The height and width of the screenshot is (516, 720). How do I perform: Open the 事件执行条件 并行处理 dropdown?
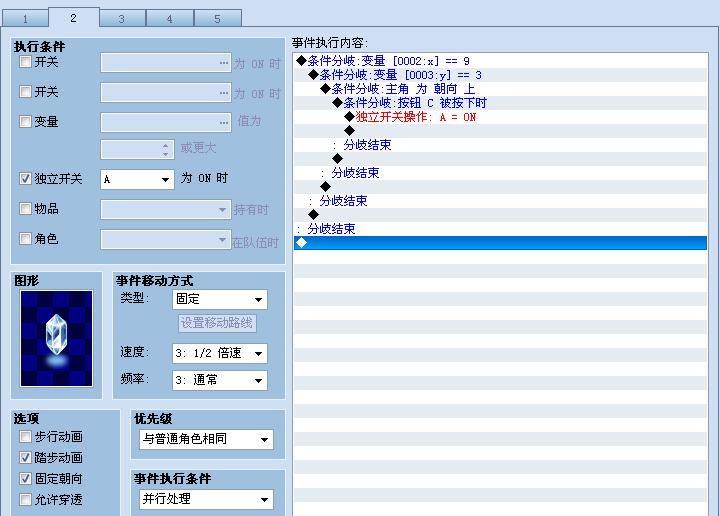click(x=206, y=499)
